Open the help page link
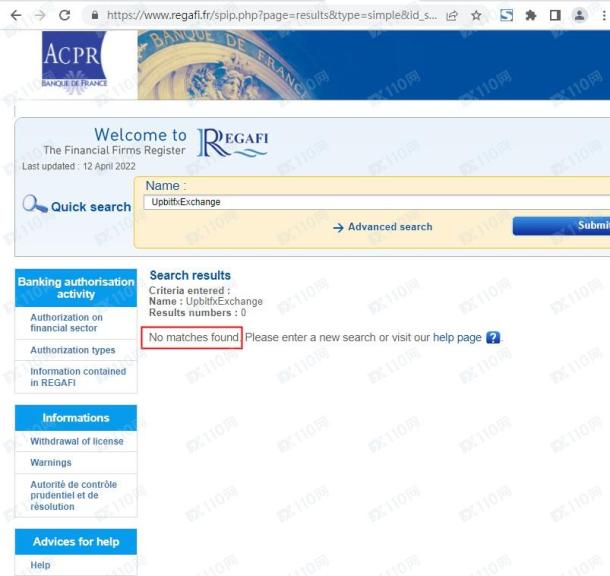610x576 pixels. pos(457,337)
